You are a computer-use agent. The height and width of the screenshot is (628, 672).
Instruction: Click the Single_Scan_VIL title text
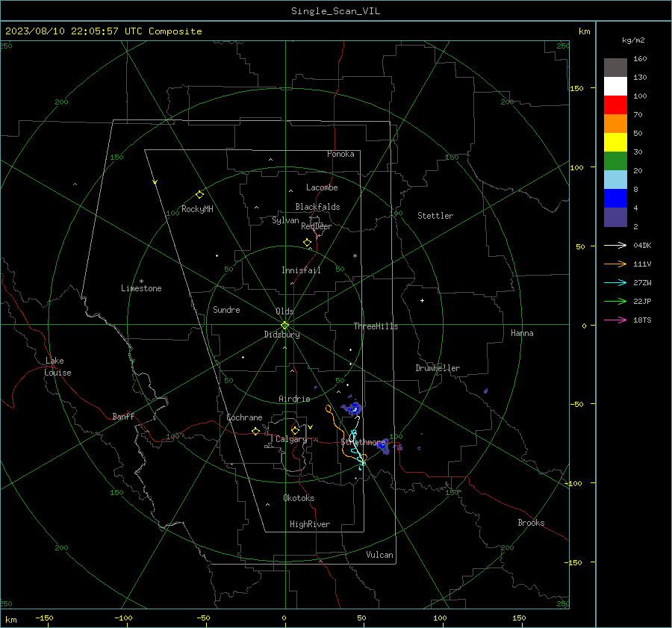[x=335, y=11]
